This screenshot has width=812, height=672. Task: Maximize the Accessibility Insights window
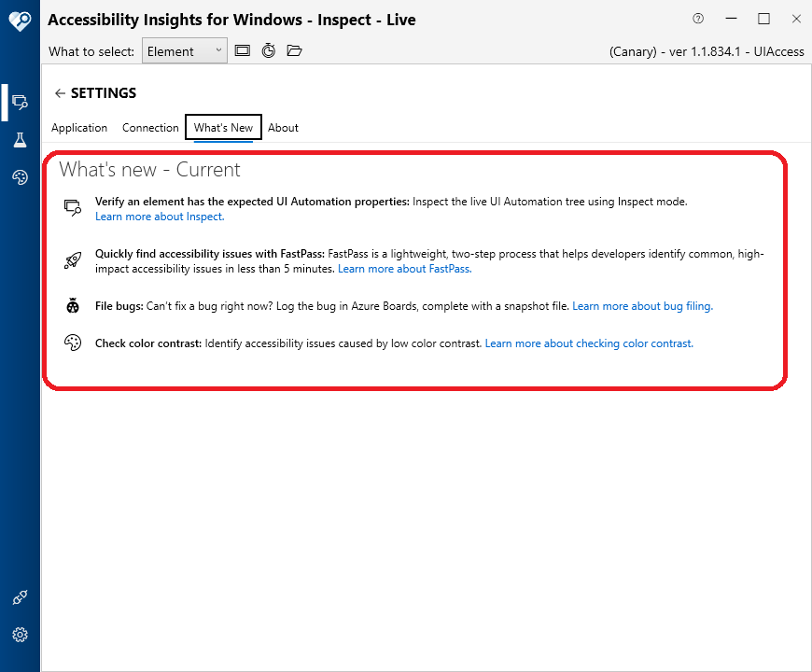coord(763,19)
